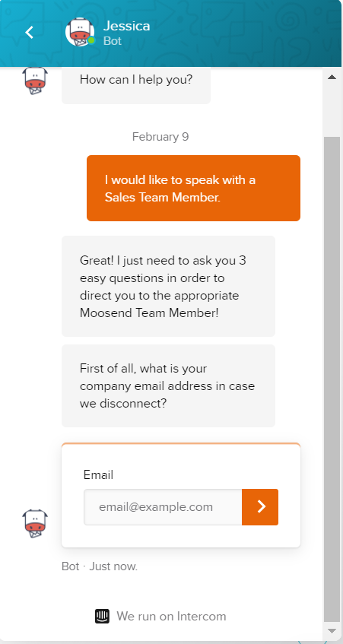343x644 pixels.
Task: Click the scrollbar up arrow
Action: [x=332, y=77]
